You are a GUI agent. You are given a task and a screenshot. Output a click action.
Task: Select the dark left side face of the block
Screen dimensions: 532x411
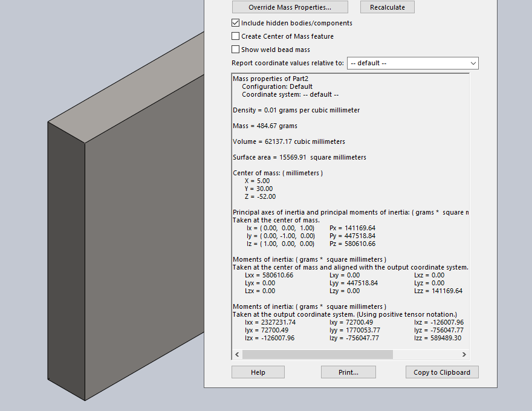pos(66,260)
